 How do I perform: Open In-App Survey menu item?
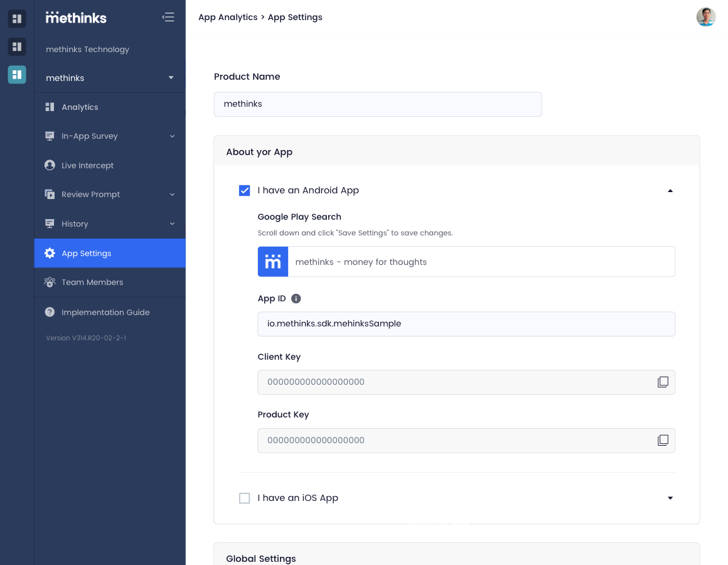(x=110, y=136)
